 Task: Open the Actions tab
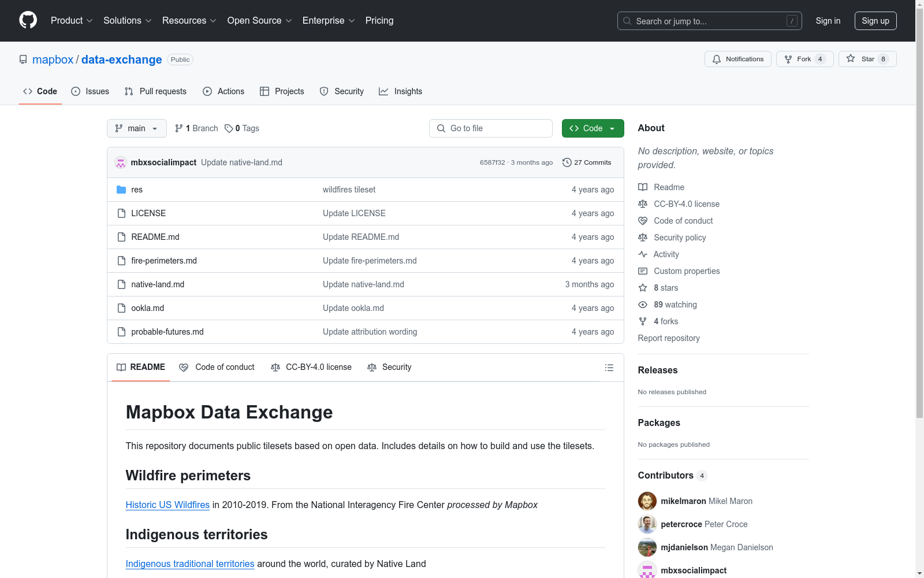(223, 91)
